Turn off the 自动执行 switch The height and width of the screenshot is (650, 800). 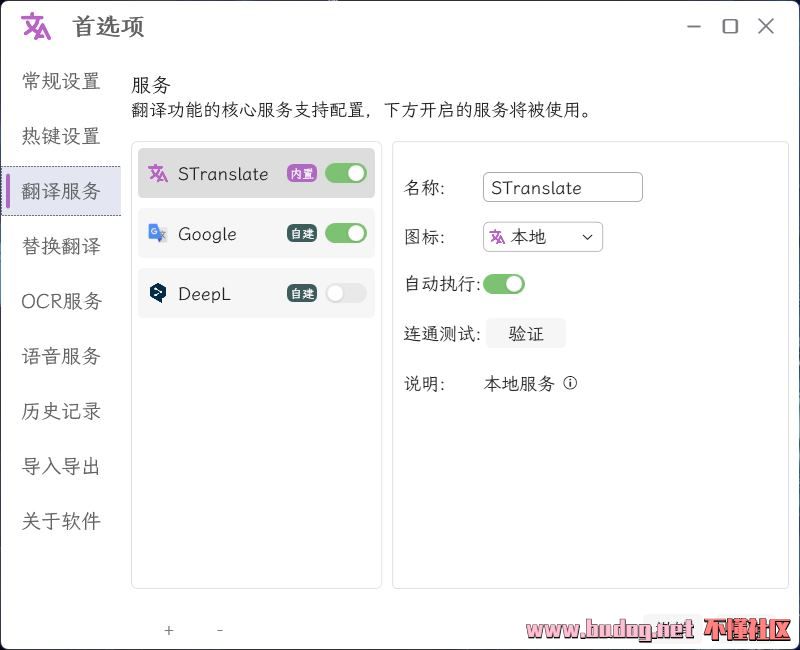[x=504, y=284]
